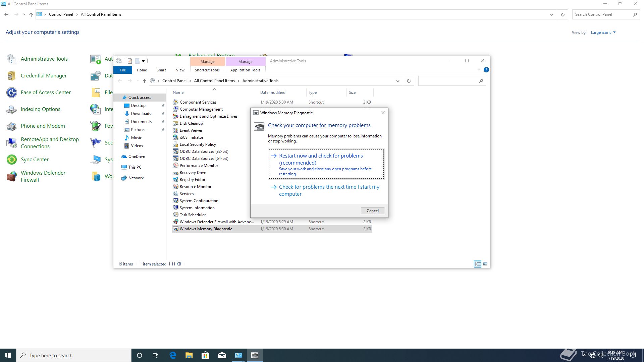This screenshot has width=644, height=362.
Task: Select Registry Editor shortcut icon
Action: pyautogui.click(x=175, y=179)
